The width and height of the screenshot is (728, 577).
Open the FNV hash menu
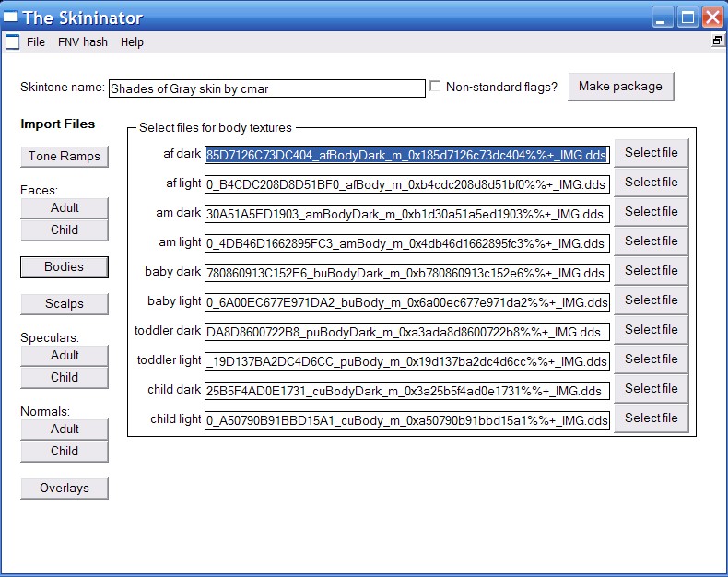pyautogui.click(x=83, y=42)
